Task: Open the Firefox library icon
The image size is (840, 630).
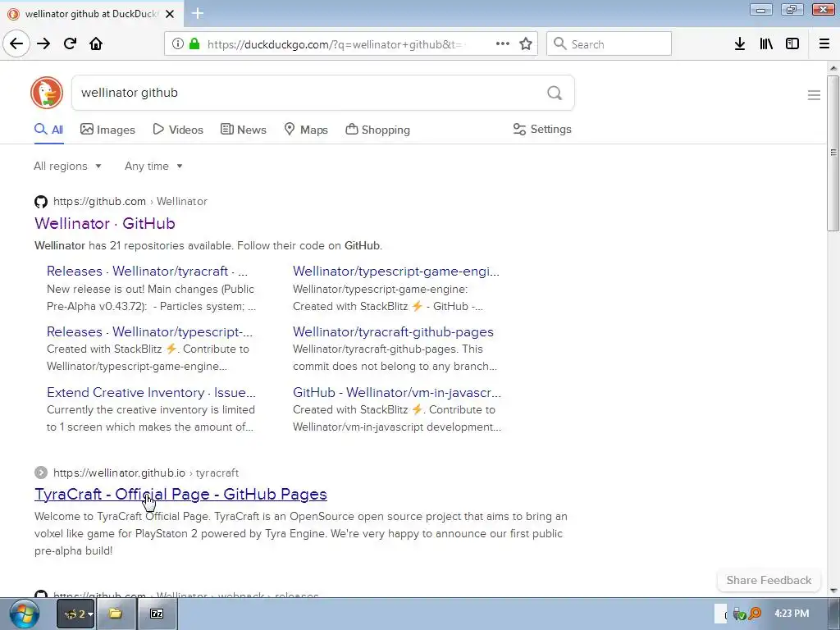Action: point(766,44)
